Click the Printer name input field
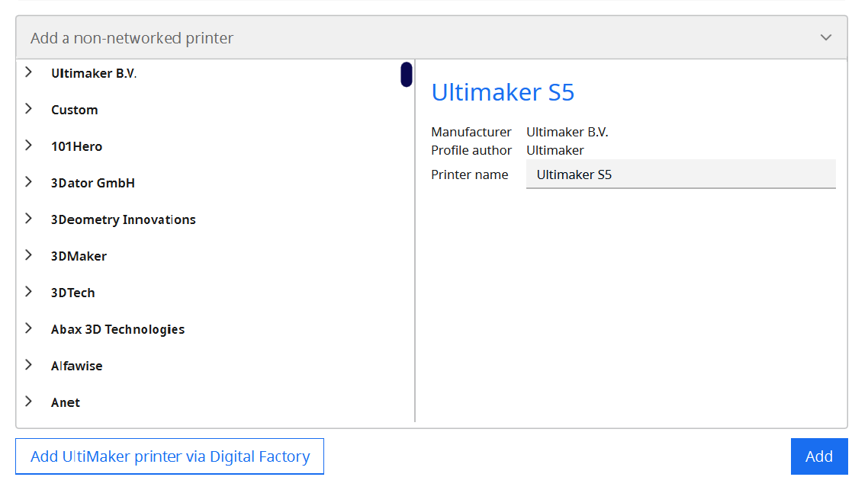Image resolution: width=868 pixels, height=493 pixels. click(680, 174)
